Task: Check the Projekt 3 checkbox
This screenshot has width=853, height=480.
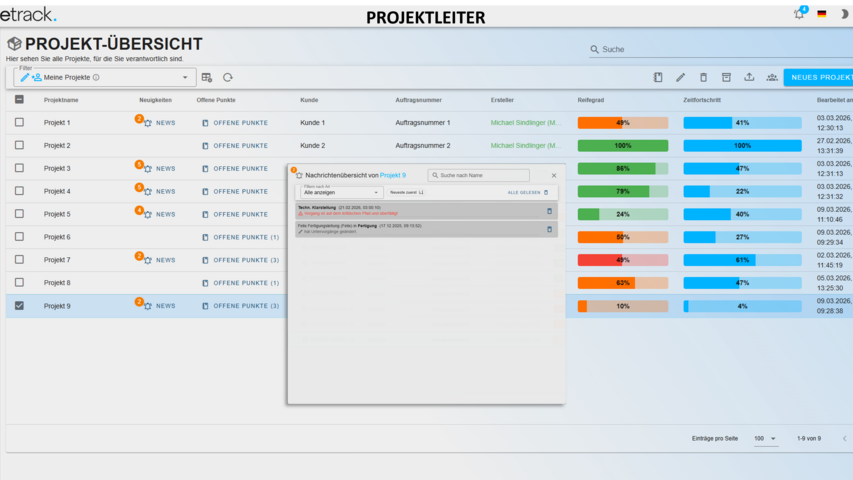Action: tap(19, 168)
